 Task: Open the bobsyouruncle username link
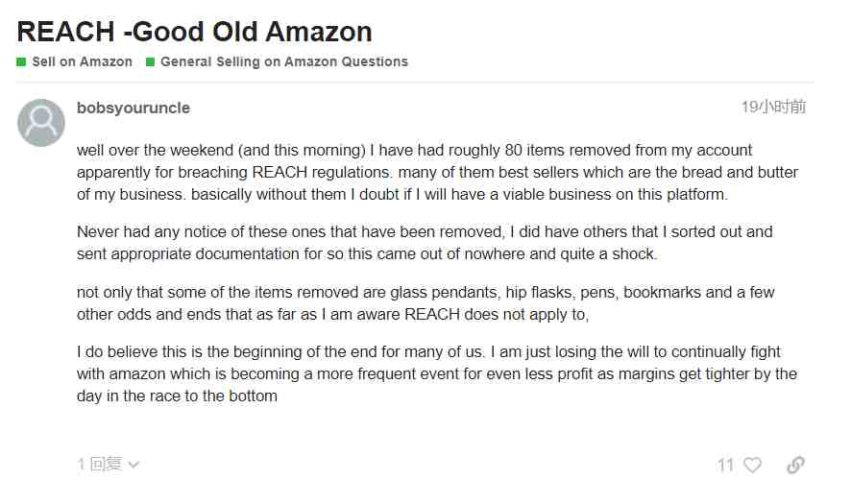click(x=134, y=108)
